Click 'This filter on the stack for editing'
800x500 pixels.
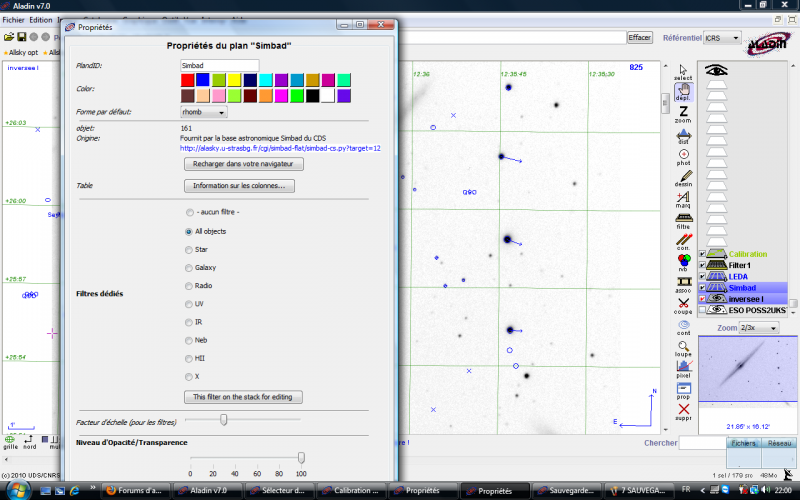[243, 397]
